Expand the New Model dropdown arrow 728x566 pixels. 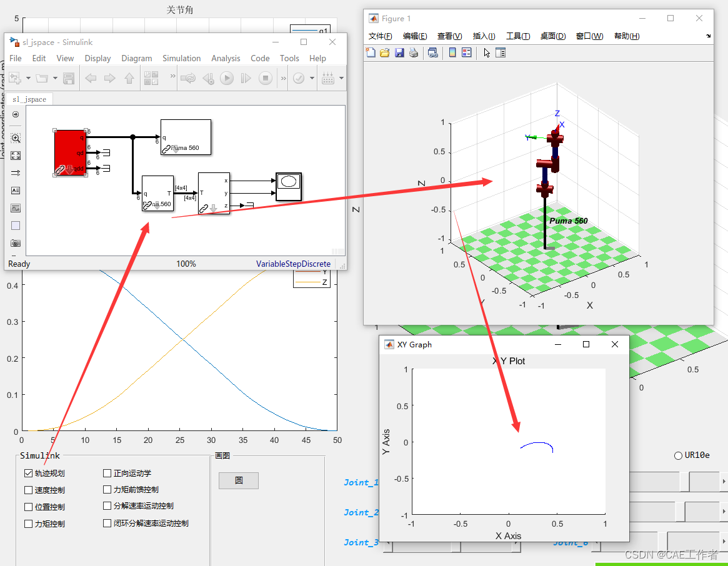coord(28,78)
